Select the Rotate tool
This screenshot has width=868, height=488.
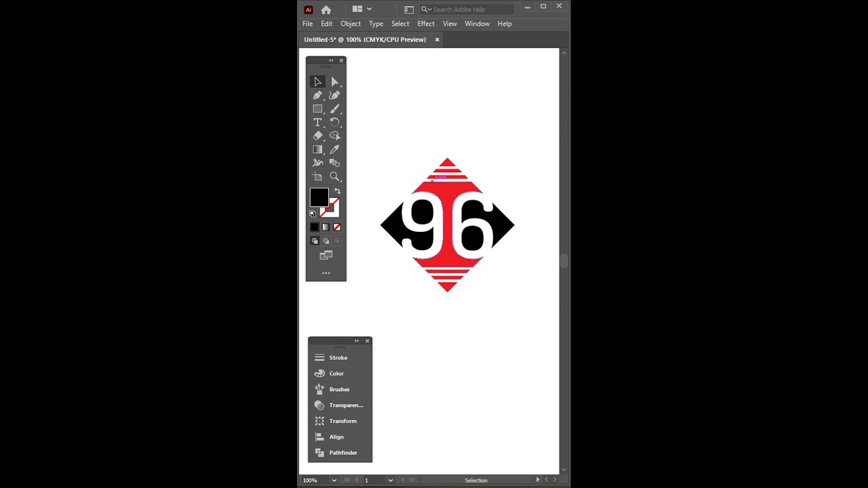335,123
